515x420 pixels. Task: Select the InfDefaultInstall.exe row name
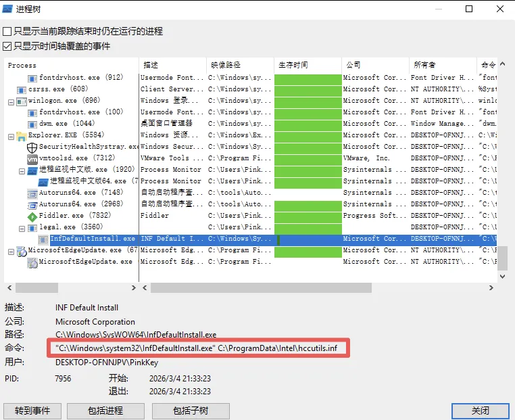[x=93, y=239]
